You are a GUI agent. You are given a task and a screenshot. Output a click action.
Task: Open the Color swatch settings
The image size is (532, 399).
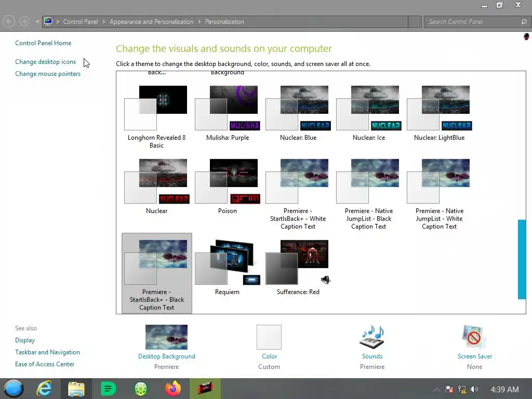pyautogui.click(x=269, y=337)
